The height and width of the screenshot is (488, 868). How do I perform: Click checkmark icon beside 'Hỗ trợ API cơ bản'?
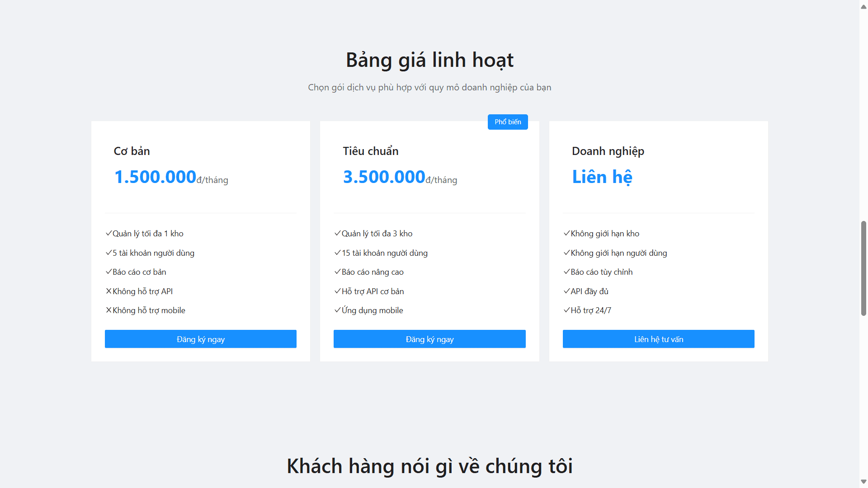(337, 291)
